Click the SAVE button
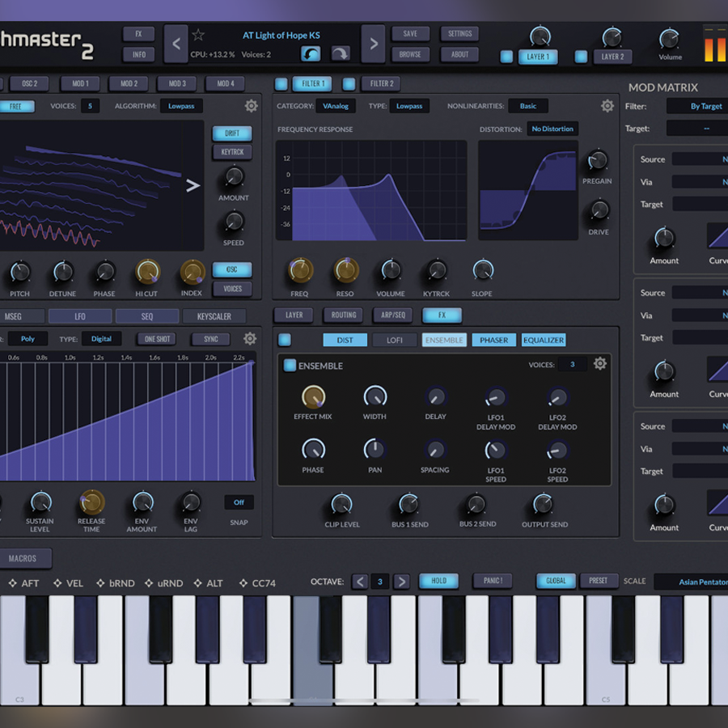The height and width of the screenshot is (728, 728). (410, 34)
